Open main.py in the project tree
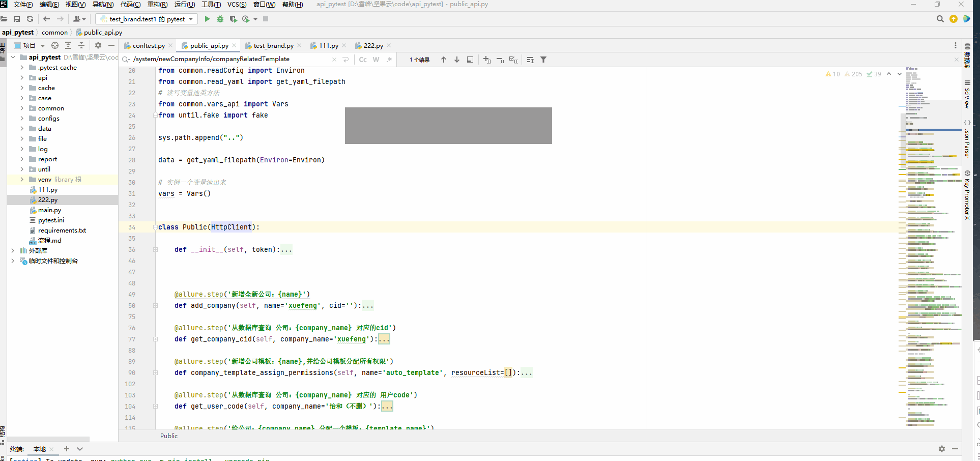Viewport: 980px width, 461px height. [x=49, y=210]
